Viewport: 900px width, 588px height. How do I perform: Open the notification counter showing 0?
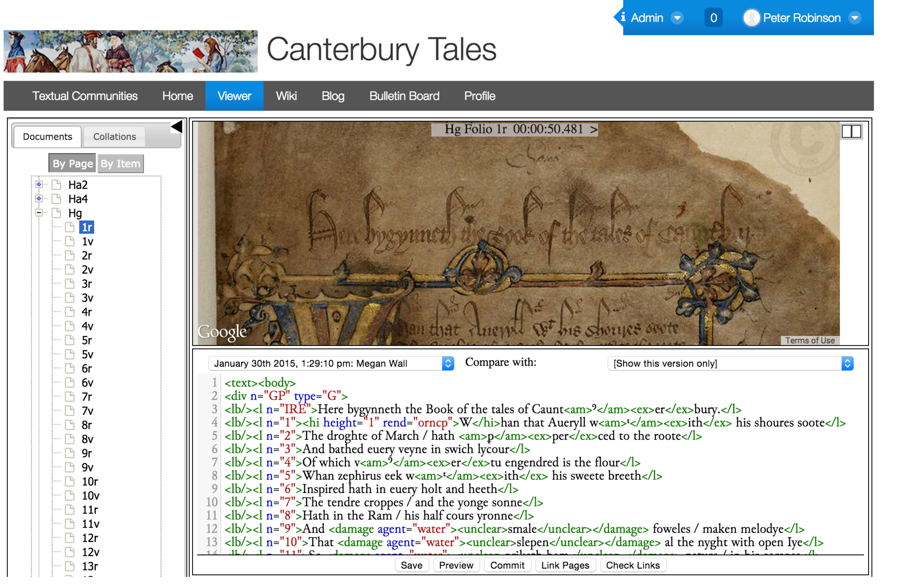pos(713,18)
